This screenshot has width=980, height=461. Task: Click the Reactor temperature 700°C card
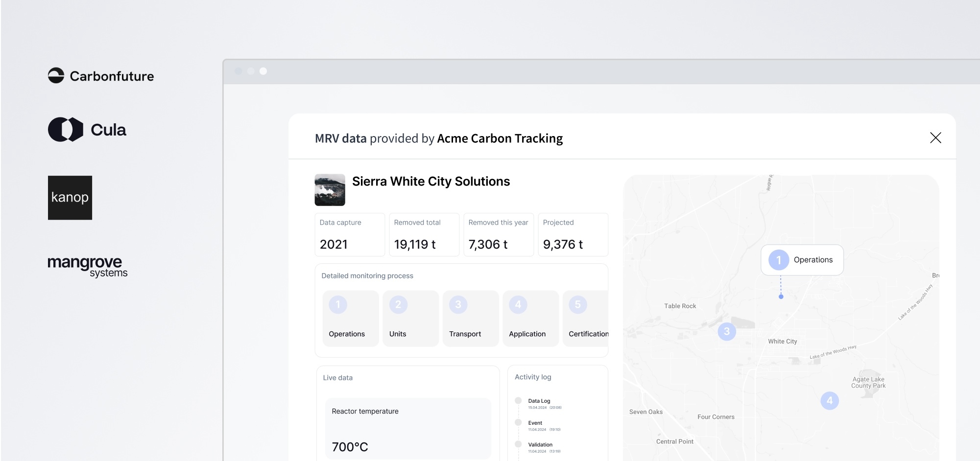tap(408, 429)
